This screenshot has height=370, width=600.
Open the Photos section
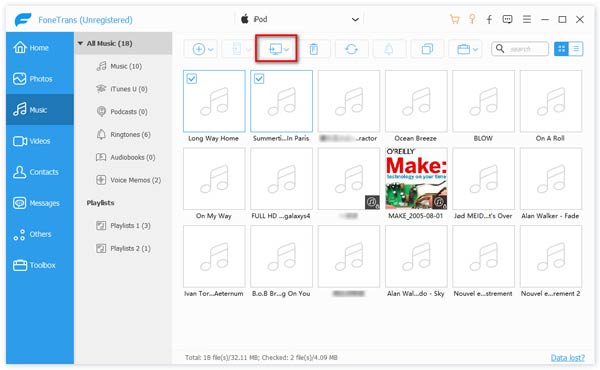(40, 79)
